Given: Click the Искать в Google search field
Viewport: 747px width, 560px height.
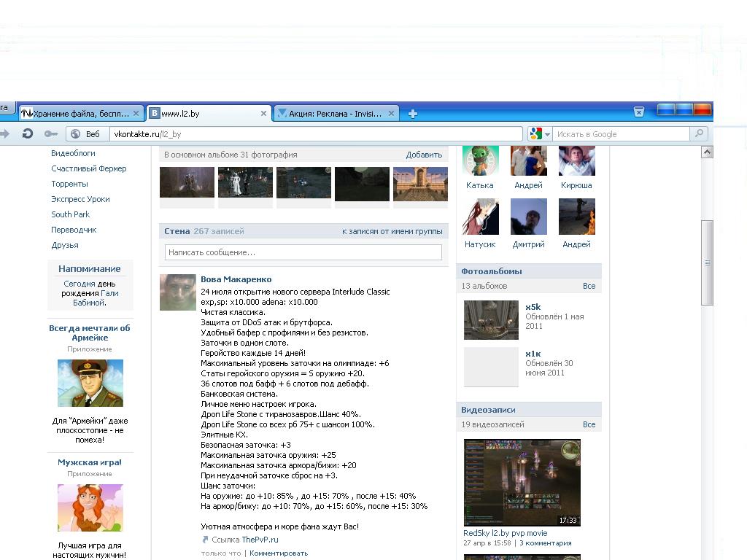Looking at the screenshot, I should coord(620,134).
